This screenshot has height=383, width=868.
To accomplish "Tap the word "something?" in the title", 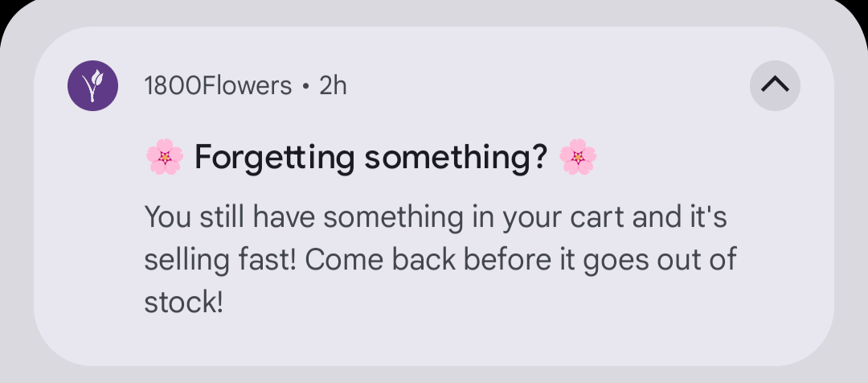I will coord(456,158).
